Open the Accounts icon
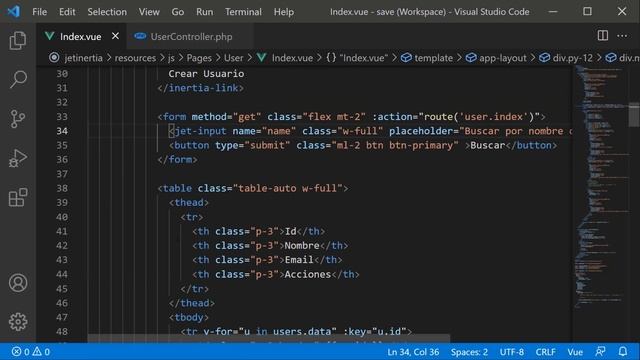The height and width of the screenshot is (360, 640). click(x=18, y=282)
